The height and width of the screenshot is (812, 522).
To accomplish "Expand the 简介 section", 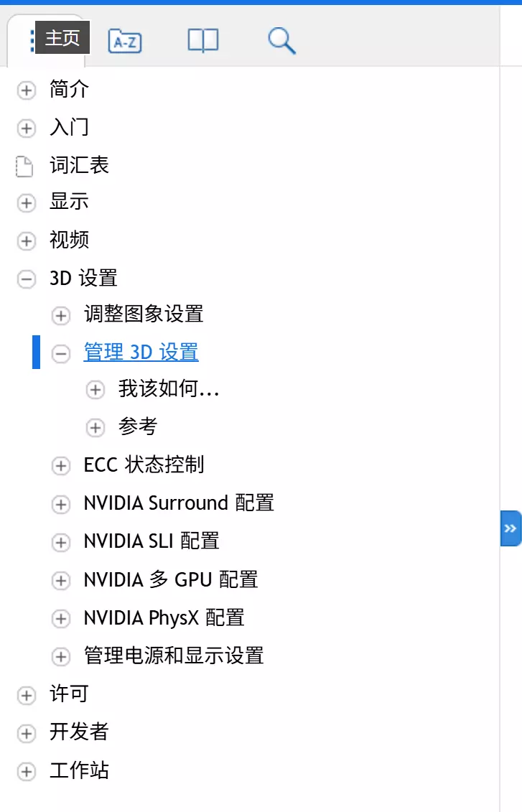I will click(27, 90).
